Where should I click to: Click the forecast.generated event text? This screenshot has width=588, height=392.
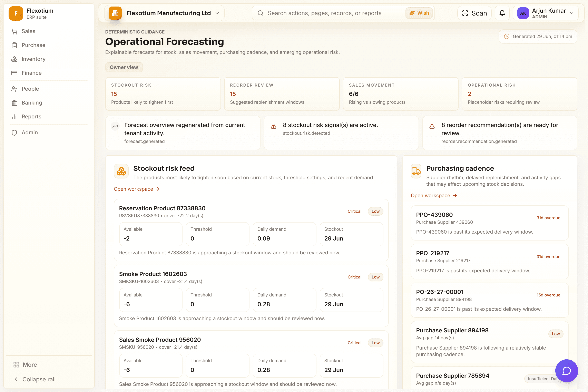tap(144, 141)
